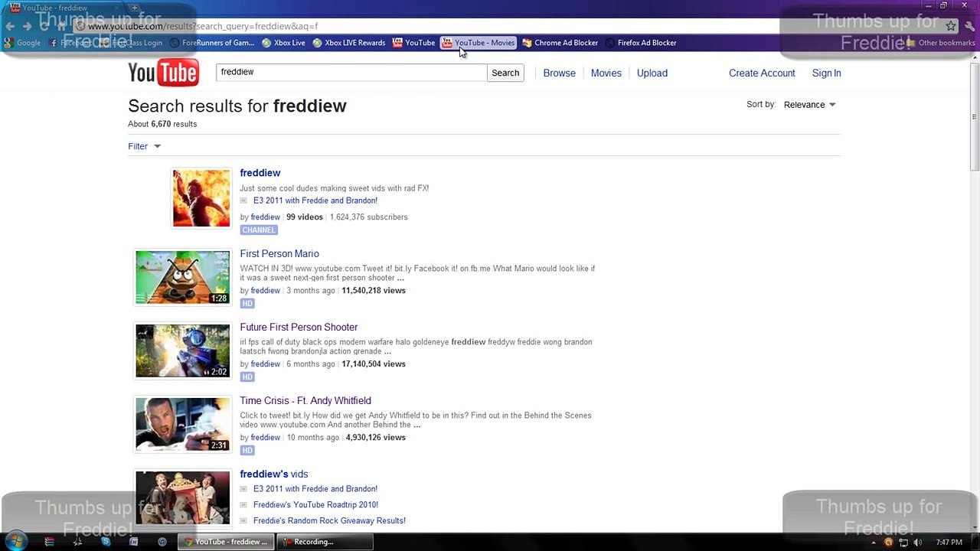The height and width of the screenshot is (551, 980).
Task: Click freddiew uploader under Future First Person Shooter
Action: pyautogui.click(x=265, y=364)
